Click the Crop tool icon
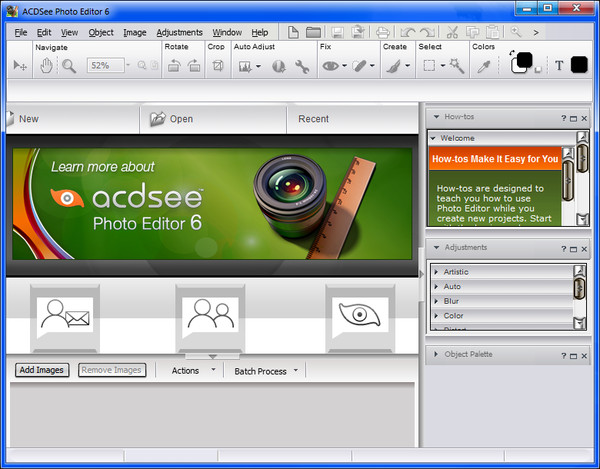 (x=216, y=66)
